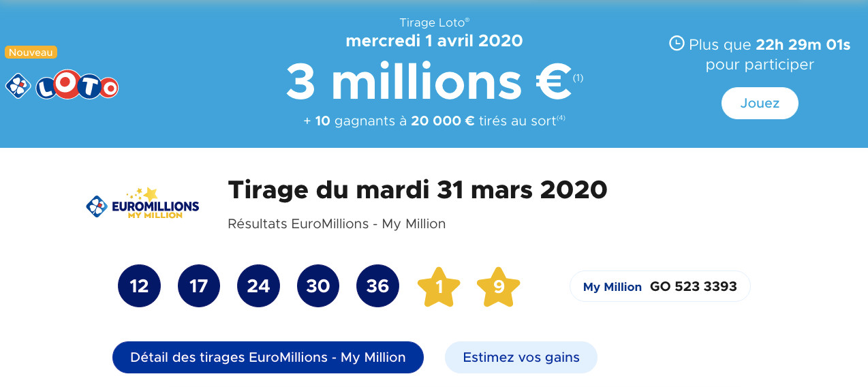Image resolution: width=868 pixels, height=387 pixels.
Task: Click the FDJ clover icon beside Loto
Action: [18, 86]
